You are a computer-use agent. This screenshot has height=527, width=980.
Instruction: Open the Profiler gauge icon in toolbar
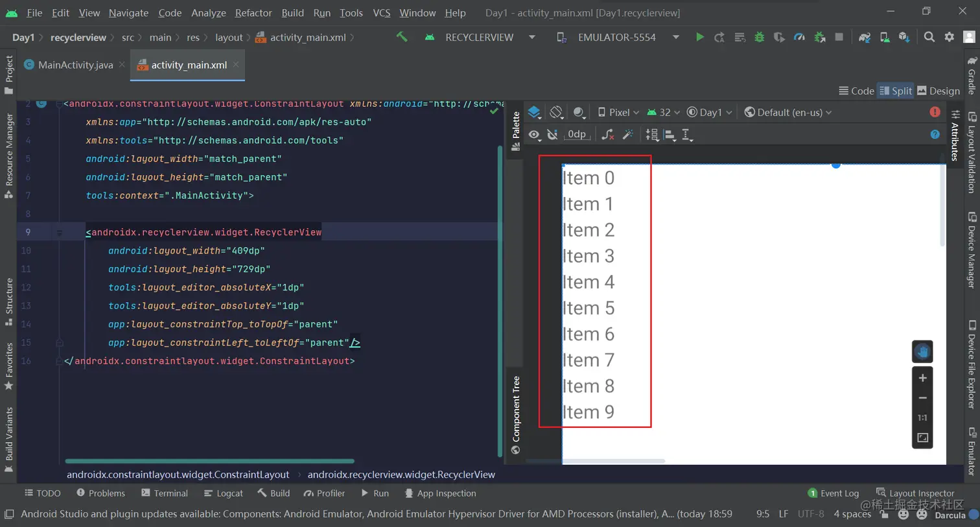(799, 38)
